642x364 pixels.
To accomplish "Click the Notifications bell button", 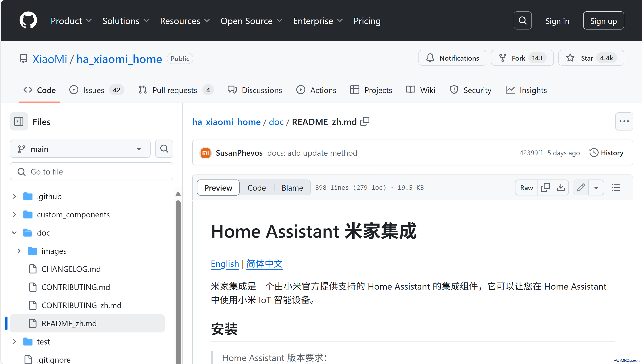I will pos(452,58).
